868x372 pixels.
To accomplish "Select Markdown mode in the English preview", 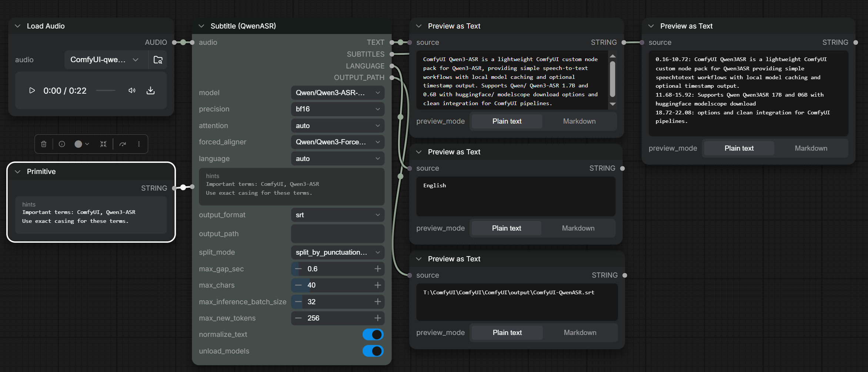I will [x=578, y=228].
